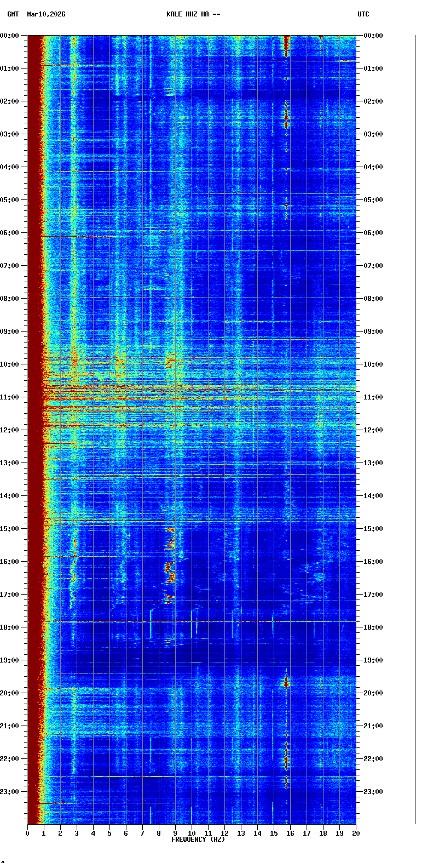Select the 23:00 marker on the left axis

(10, 792)
